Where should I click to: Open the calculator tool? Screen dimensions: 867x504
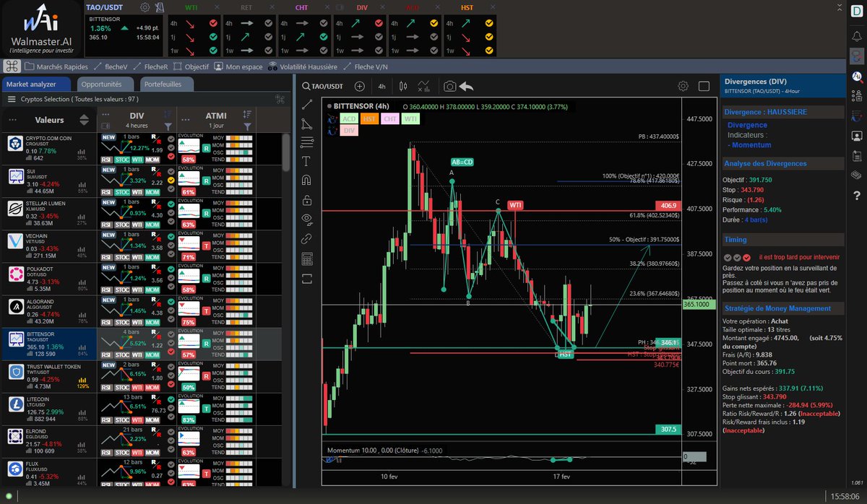click(306, 258)
